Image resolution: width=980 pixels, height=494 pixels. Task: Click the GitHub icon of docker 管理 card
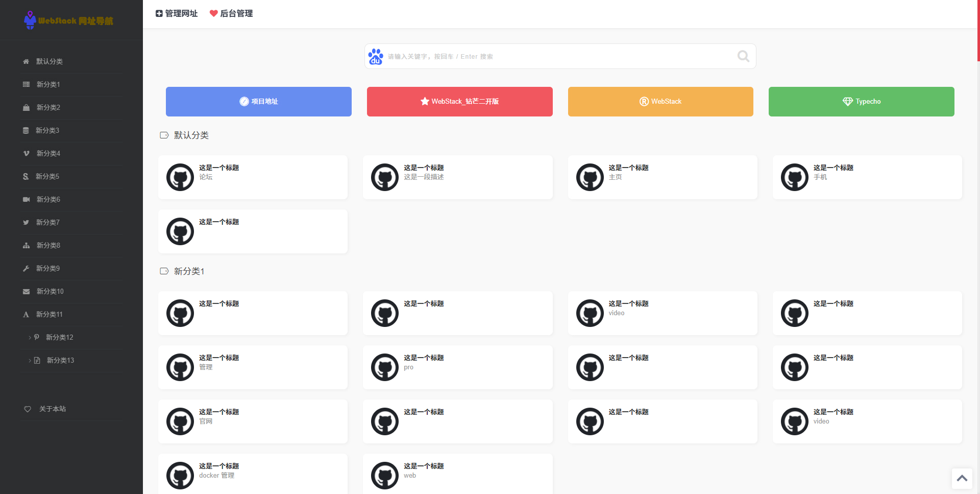point(180,476)
